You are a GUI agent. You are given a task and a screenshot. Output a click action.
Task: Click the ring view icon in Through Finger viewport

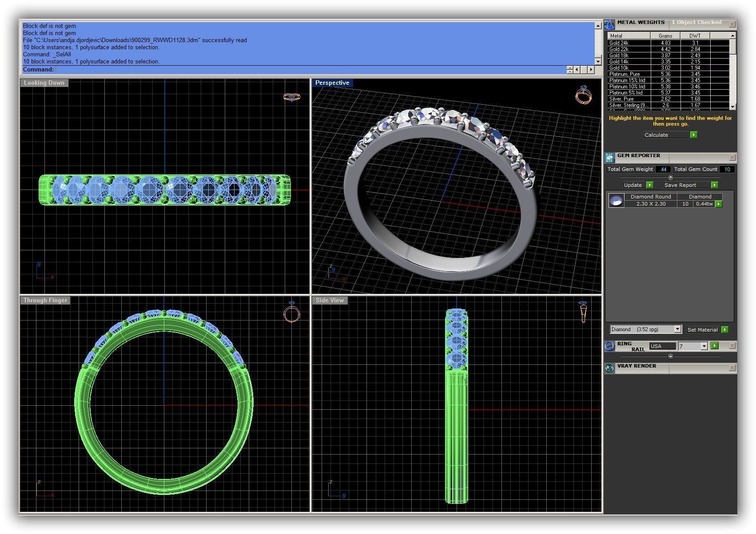click(292, 312)
